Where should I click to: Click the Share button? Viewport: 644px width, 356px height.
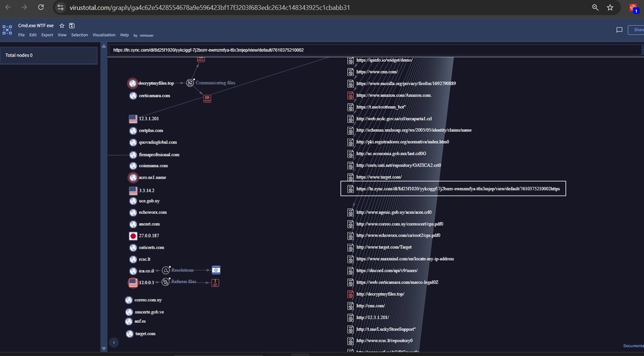click(x=636, y=30)
